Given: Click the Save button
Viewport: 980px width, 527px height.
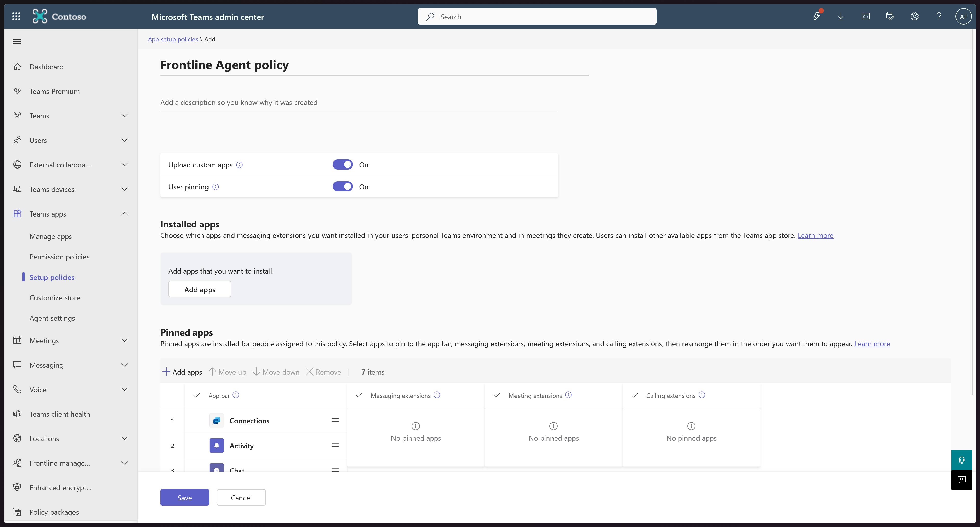Looking at the screenshot, I should [x=185, y=498].
